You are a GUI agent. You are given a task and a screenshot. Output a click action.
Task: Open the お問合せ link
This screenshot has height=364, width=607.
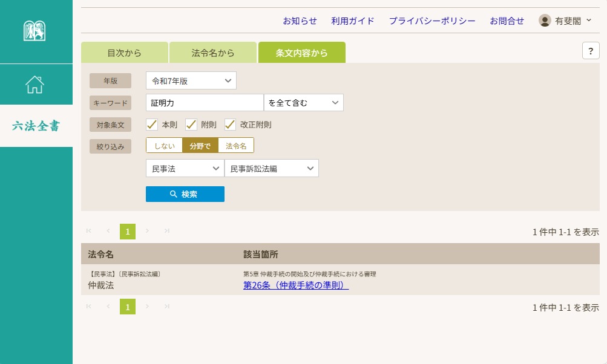click(507, 21)
